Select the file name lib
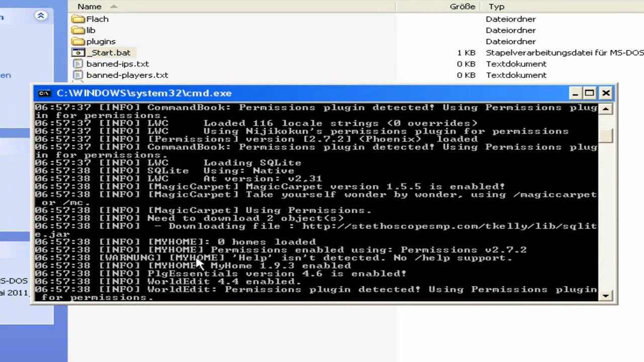This screenshot has width=644, height=362. pyautogui.click(x=91, y=30)
